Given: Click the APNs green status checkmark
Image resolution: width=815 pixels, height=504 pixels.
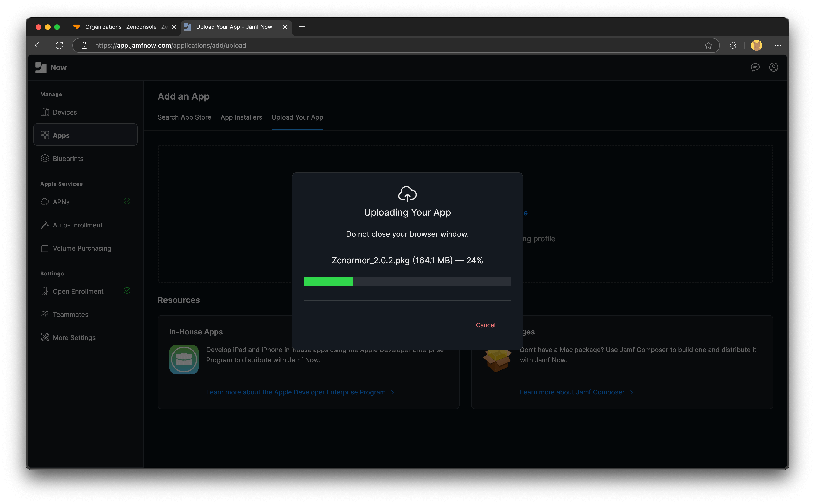Looking at the screenshot, I should click(127, 201).
